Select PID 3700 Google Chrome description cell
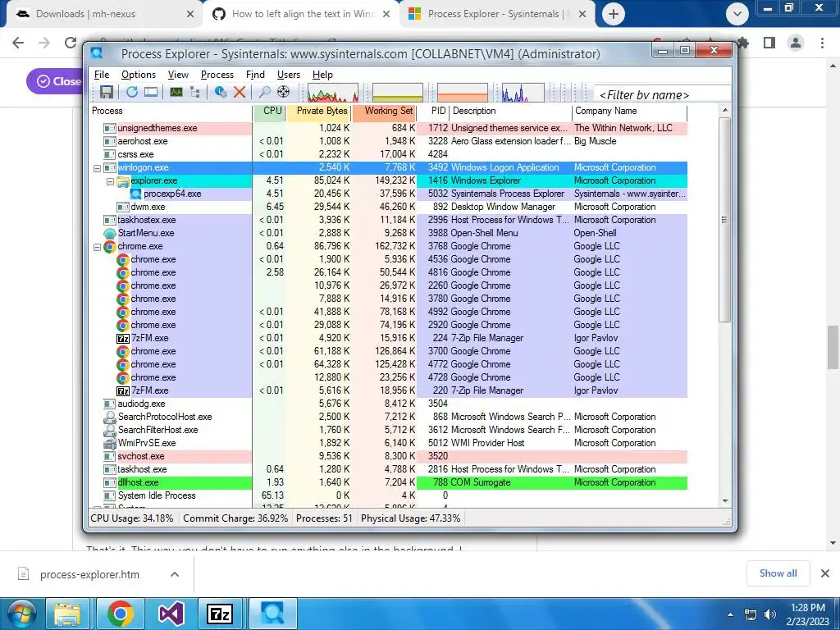 [510, 351]
